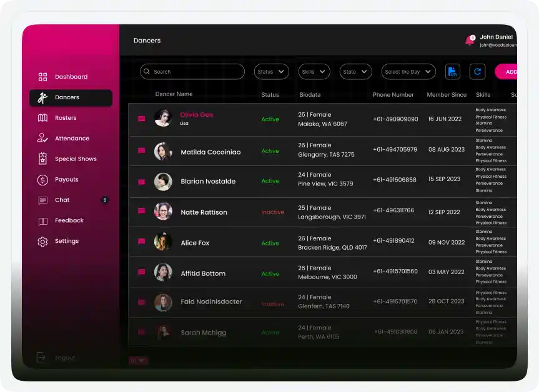539x392 pixels.
Task: Go to Dashboard in the sidebar
Action: (x=71, y=77)
